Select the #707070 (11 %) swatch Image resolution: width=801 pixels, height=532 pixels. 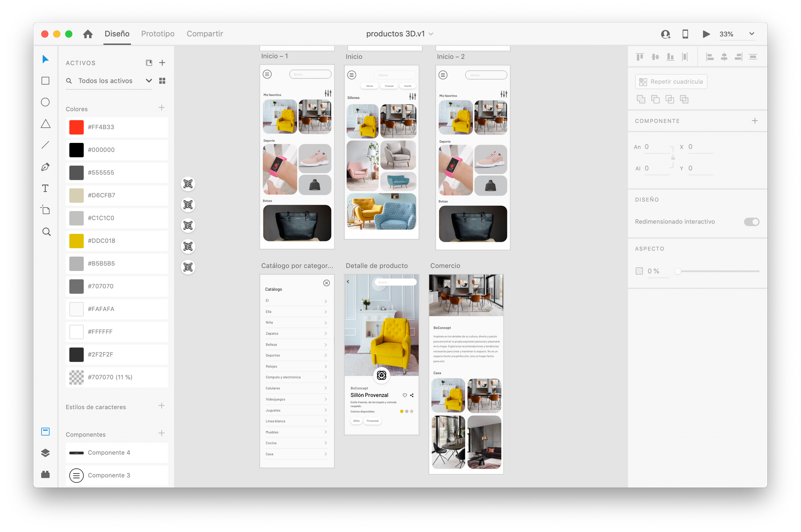pos(76,377)
